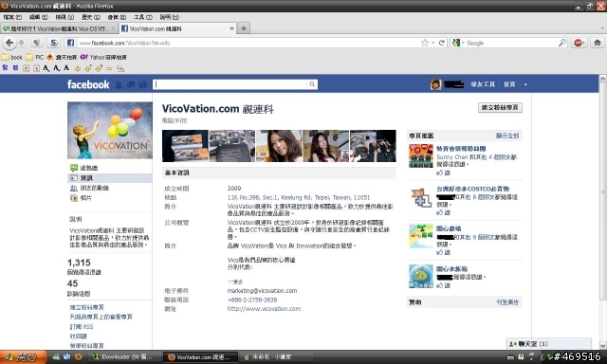Click the 'more' link under the description
607x364 pixels.
coord(235,282)
